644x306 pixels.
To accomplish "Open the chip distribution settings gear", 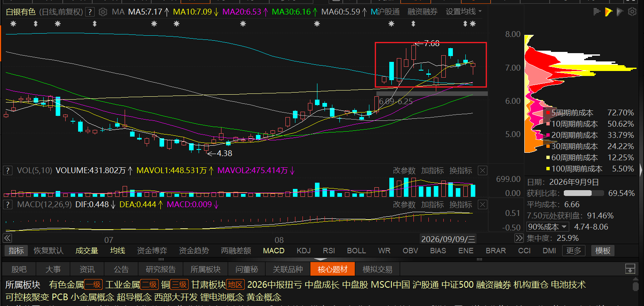I will pos(632,12).
